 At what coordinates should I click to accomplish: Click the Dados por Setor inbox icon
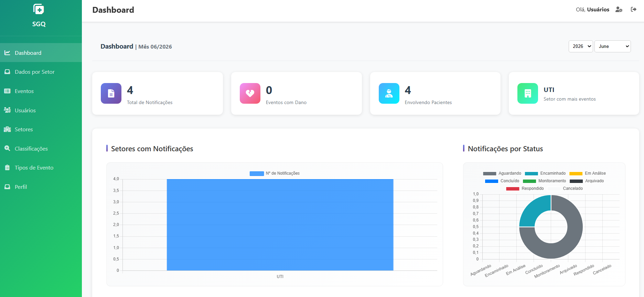coord(7,72)
